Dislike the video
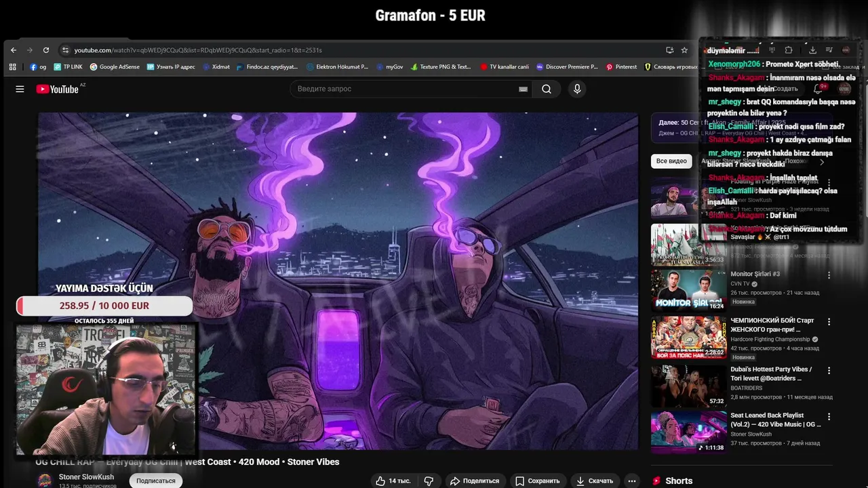Image resolution: width=868 pixels, height=488 pixels. 429,481
